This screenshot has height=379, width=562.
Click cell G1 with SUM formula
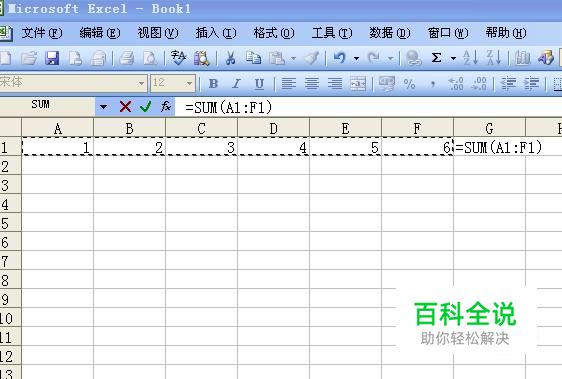489,147
